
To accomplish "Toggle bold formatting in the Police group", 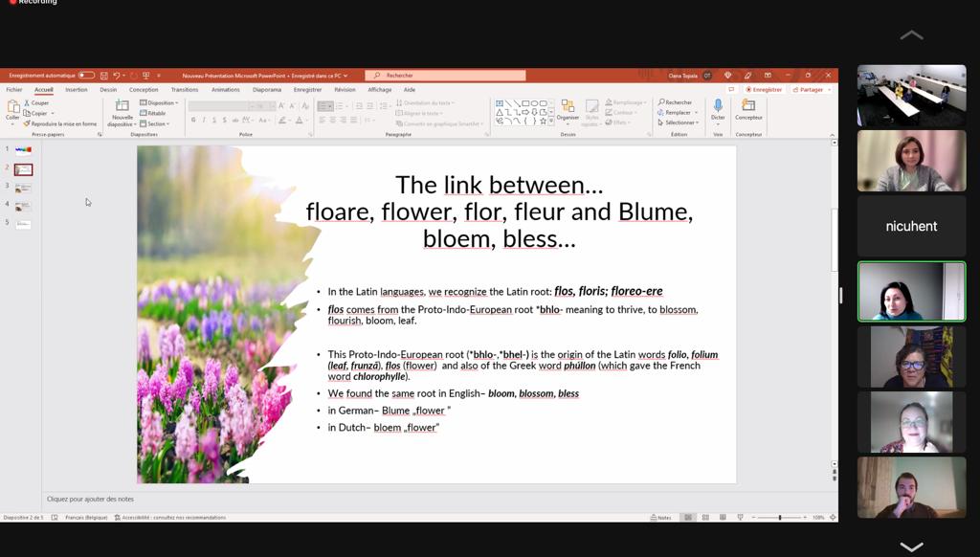I will point(193,121).
